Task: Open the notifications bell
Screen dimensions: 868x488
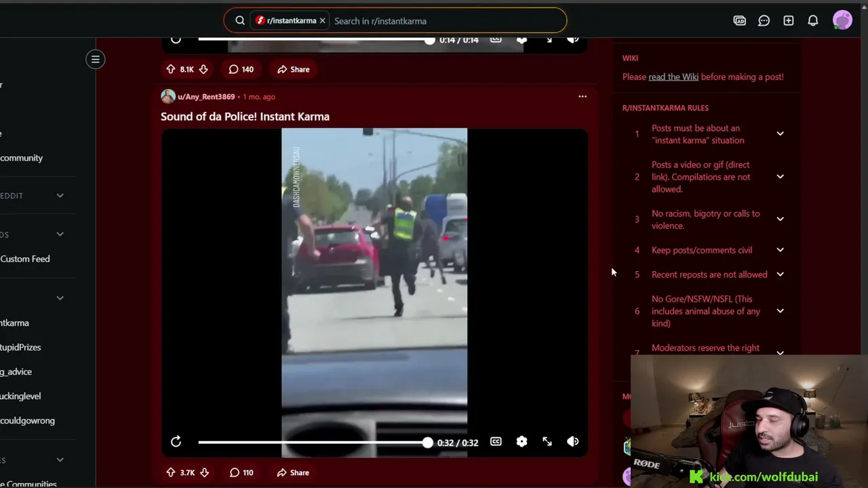Action: point(813,21)
